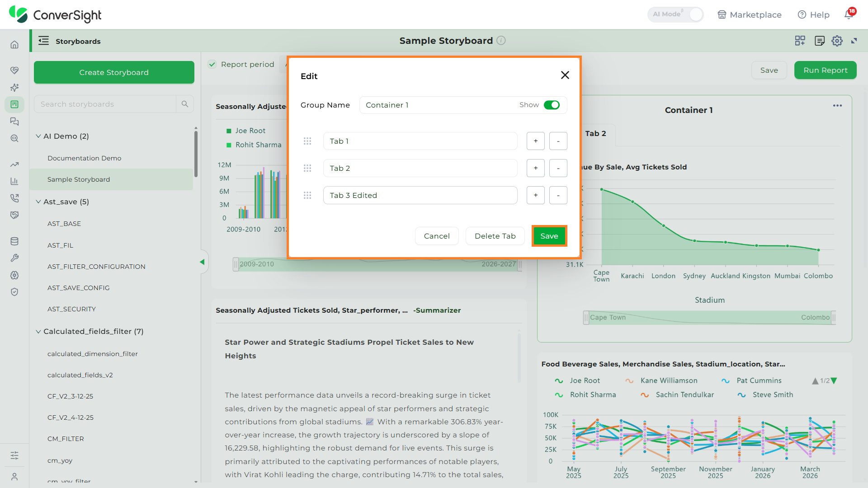Click the storyboard info icon beside title
The width and height of the screenshot is (868, 488).
coord(501,41)
